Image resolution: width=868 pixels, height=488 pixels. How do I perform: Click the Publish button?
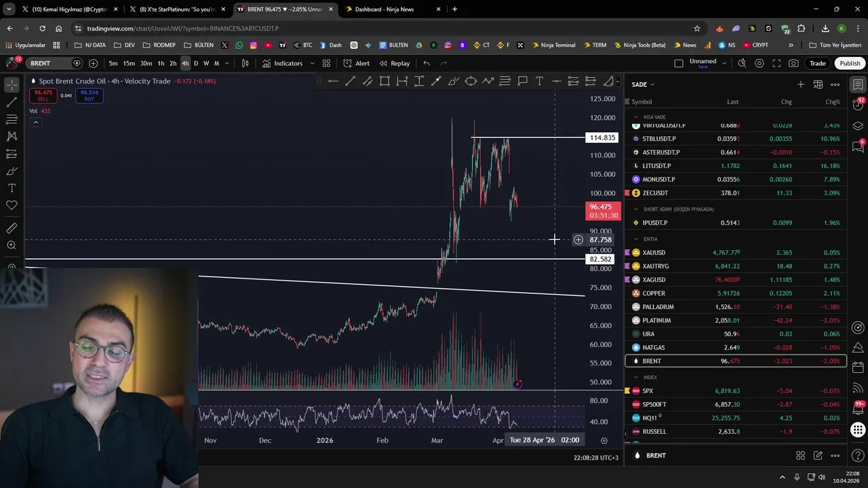coord(850,63)
